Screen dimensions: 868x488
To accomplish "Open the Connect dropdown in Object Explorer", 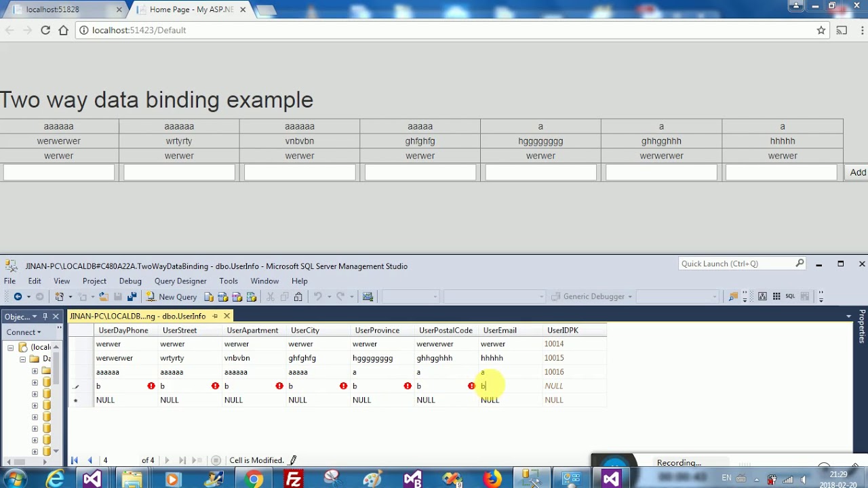I will [24, 332].
